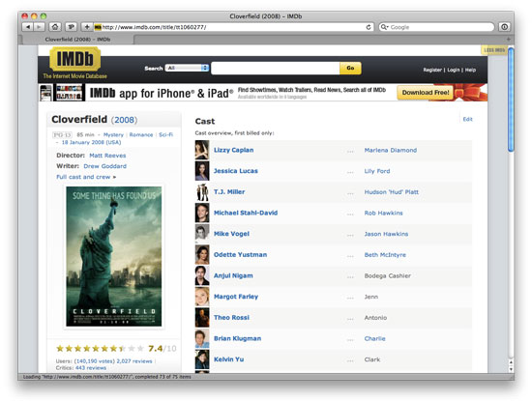This screenshot has width=532, height=401.
Task: Open the 2,027 reviews link
Action: (134, 361)
